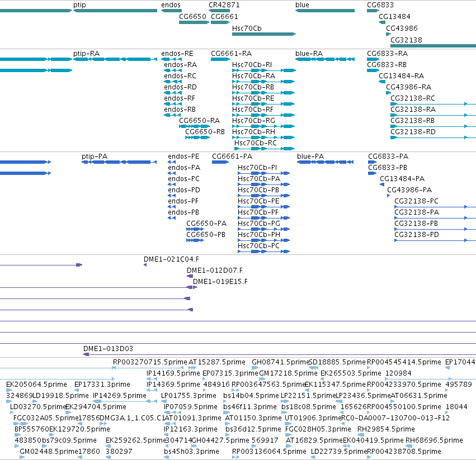The width and height of the screenshot is (476, 460).
Task: Select the bs46f11.3prime EST label
Action: click(250, 407)
